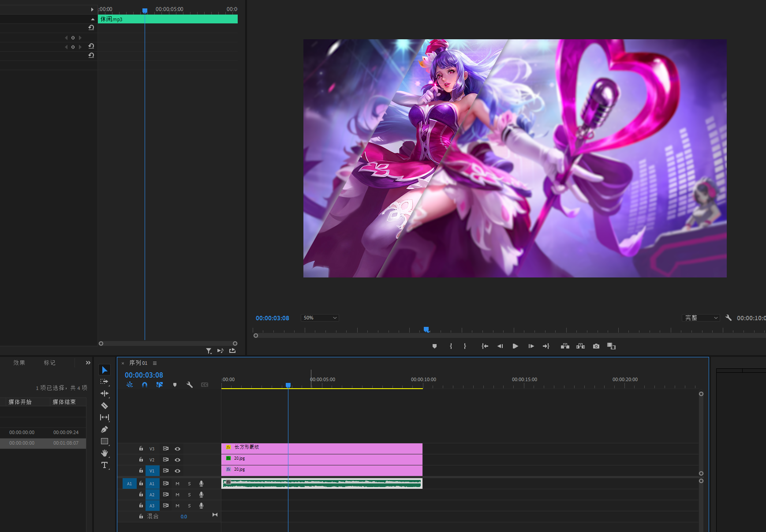Open the 50% zoom level dropdown

(x=320, y=318)
